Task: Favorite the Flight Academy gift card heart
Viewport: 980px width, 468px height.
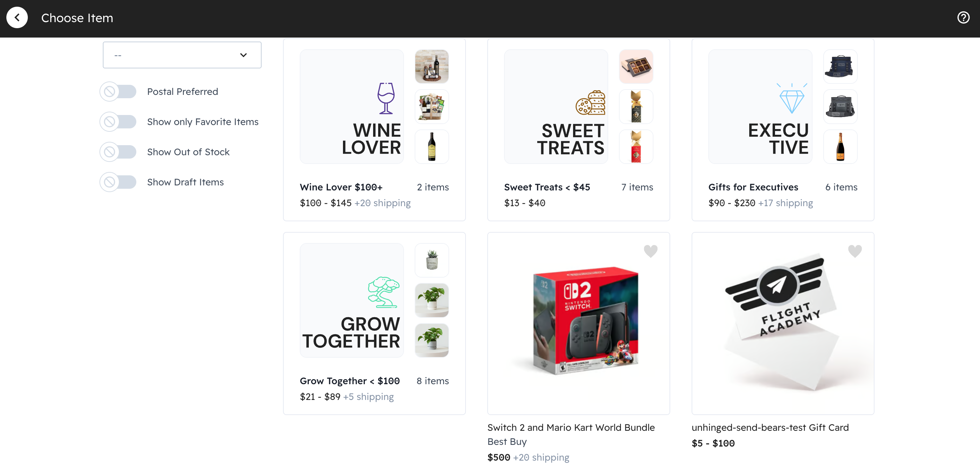Action: (854, 251)
